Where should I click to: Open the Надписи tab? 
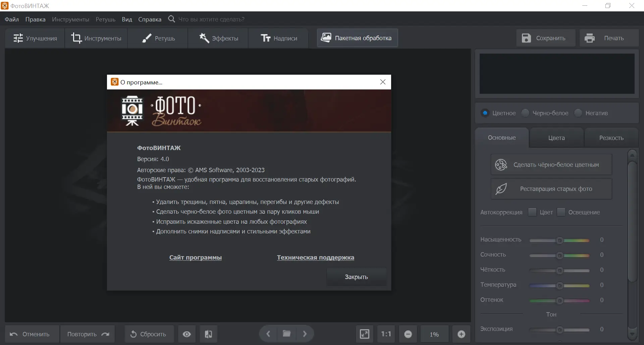[x=279, y=38]
